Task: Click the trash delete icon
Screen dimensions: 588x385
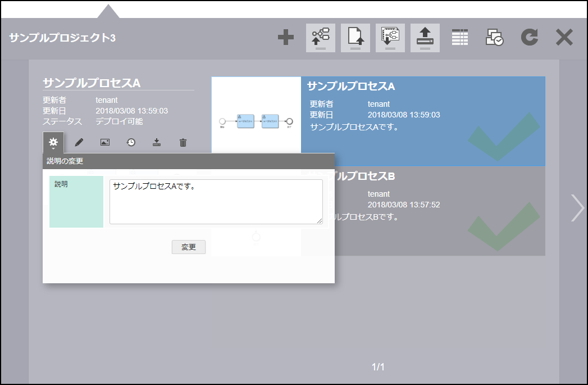Action: tap(183, 143)
